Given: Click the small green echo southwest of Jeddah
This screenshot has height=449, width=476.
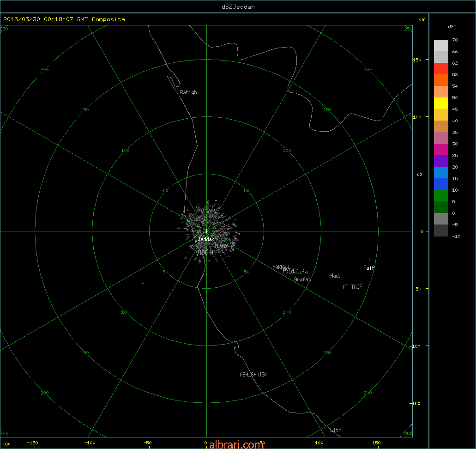Looking at the screenshot, I should click(143, 284).
